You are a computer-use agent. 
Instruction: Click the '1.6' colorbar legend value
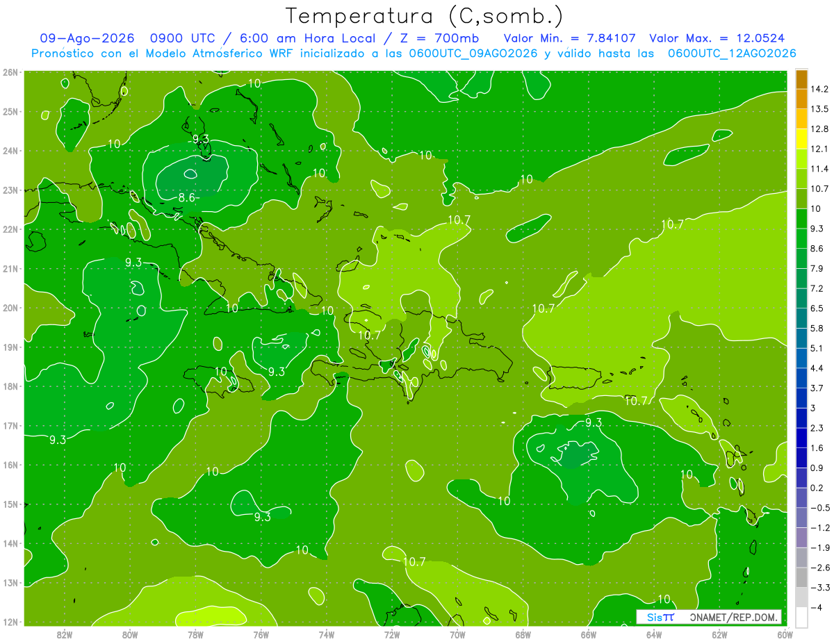pos(817,448)
